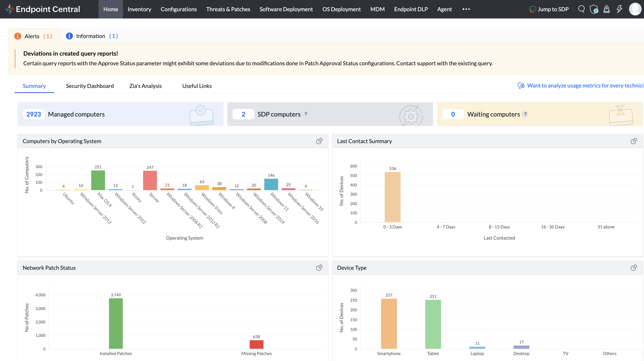Click the orange Smartphone bar
The width and height of the screenshot is (644, 361).
(389, 324)
